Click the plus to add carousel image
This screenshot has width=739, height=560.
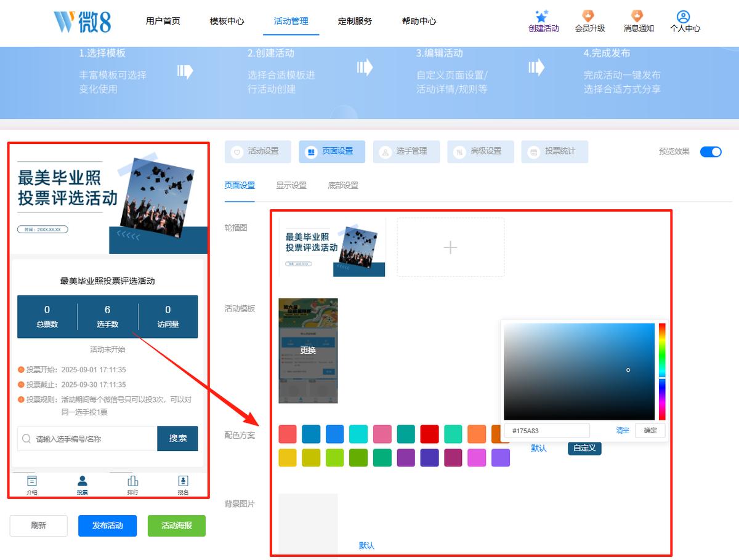pyautogui.click(x=451, y=247)
